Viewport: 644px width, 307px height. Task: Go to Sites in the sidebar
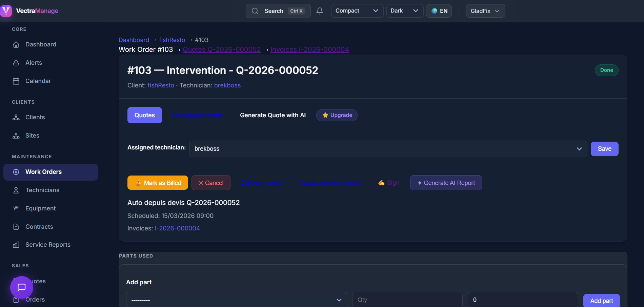pyautogui.click(x=51, y=136)
